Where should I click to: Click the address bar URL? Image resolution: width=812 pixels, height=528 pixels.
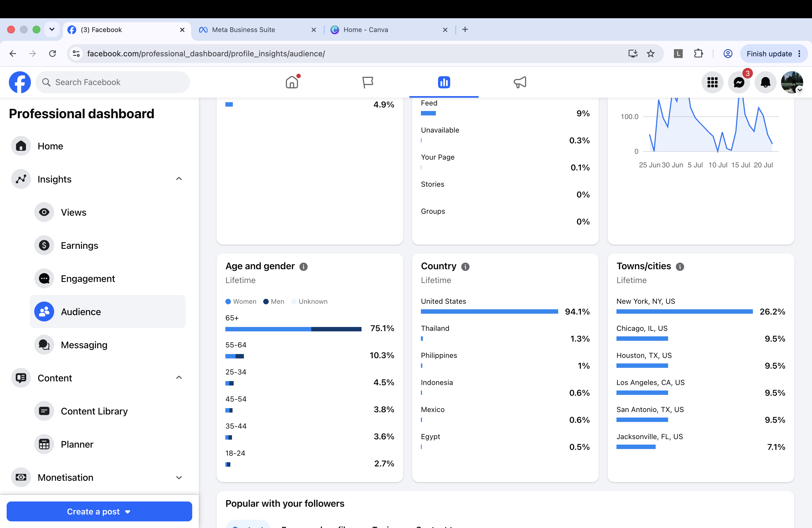tap(206, 54)
